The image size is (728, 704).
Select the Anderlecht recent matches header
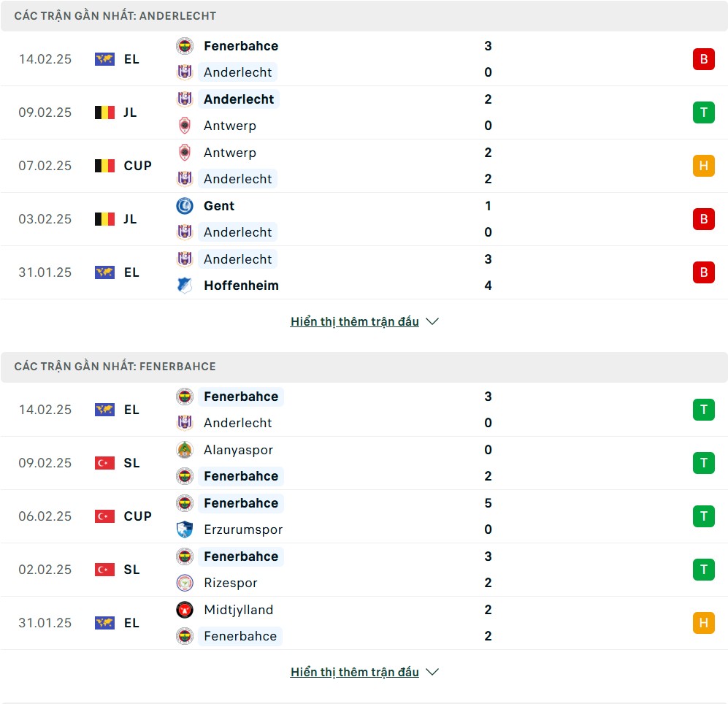115,16
